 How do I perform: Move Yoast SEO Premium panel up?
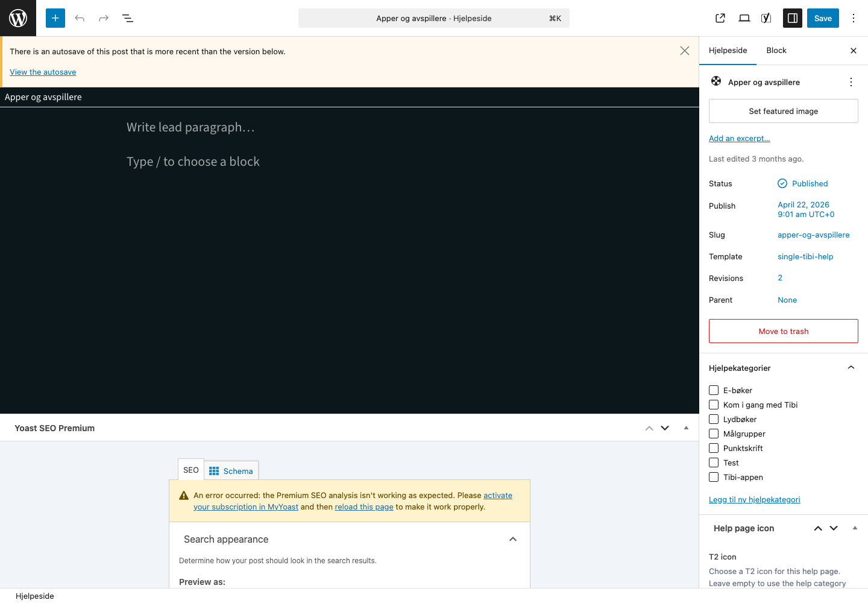(x=649, y=428)
